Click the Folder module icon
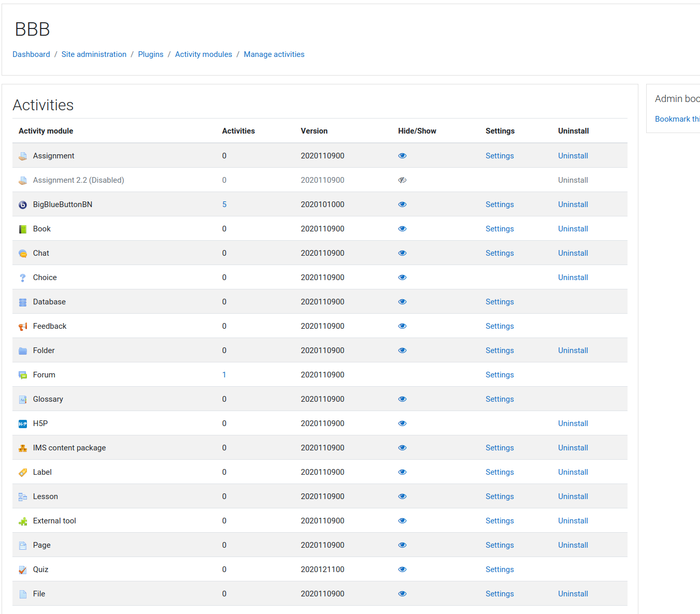Viewport: 700px width, 614px height. 23,350
